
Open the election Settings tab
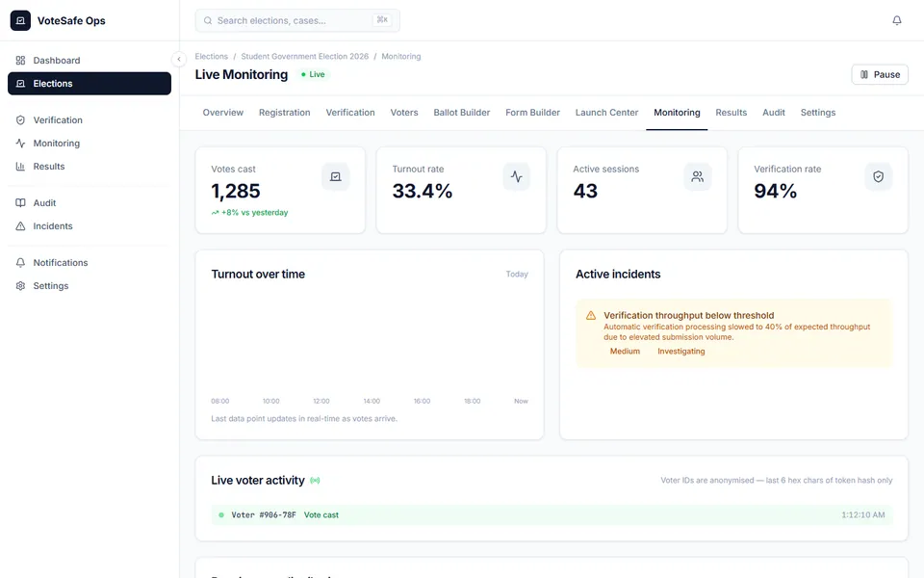pyautogui.click(x=818, y=113)
